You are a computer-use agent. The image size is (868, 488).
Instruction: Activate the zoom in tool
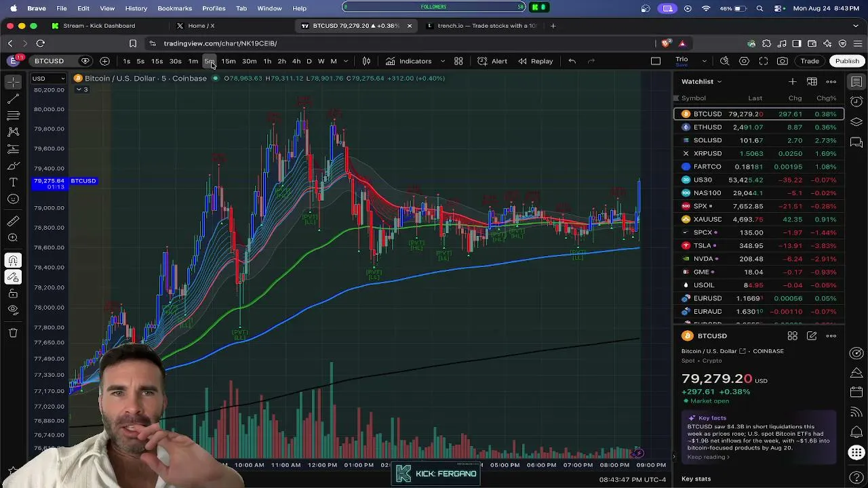point(13,238)
